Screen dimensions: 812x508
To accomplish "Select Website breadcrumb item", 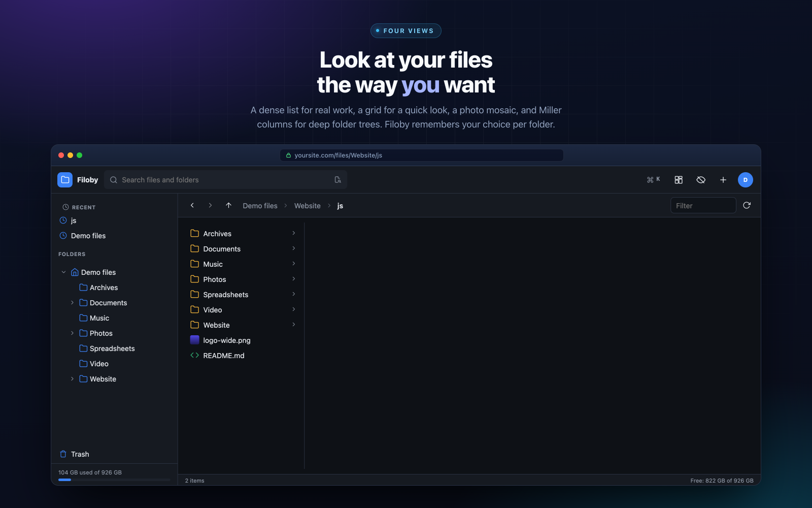I will click(308, 206).
